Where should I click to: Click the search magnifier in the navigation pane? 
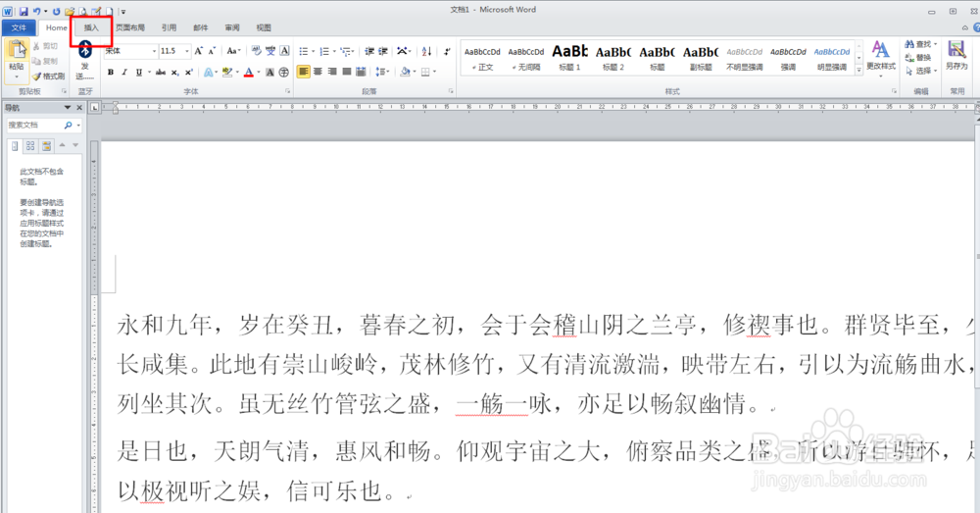point(69,126)
